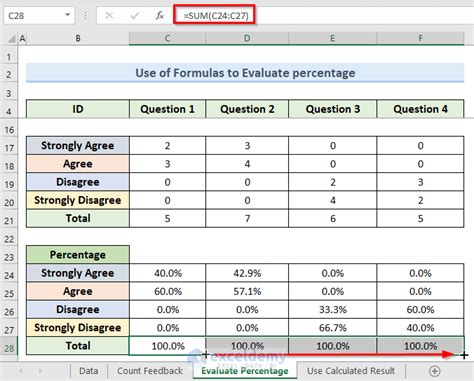The image size is (474, 381).
Task: Switch to Use Calculated Result tab
Action: tap(351, 371)
